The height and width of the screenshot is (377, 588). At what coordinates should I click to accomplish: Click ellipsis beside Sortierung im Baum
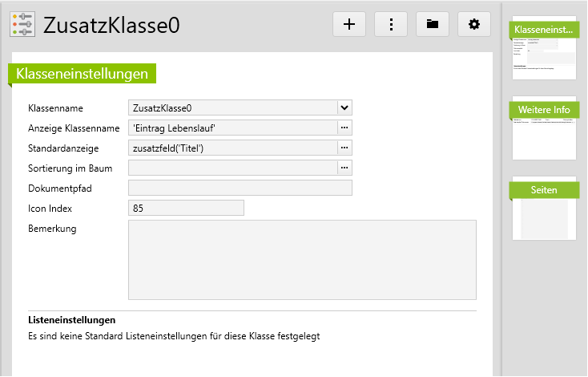(x=344, y=168)
